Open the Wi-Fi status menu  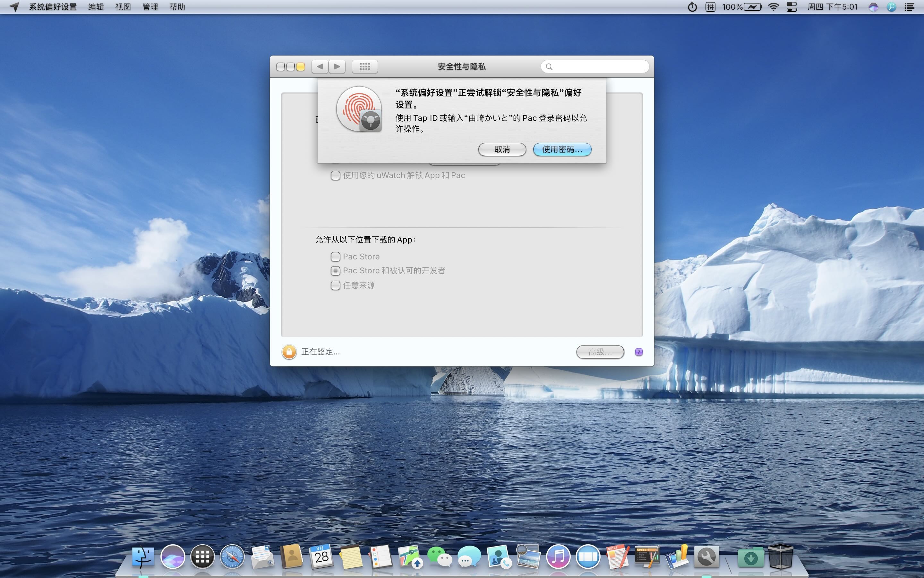[774, 7]
